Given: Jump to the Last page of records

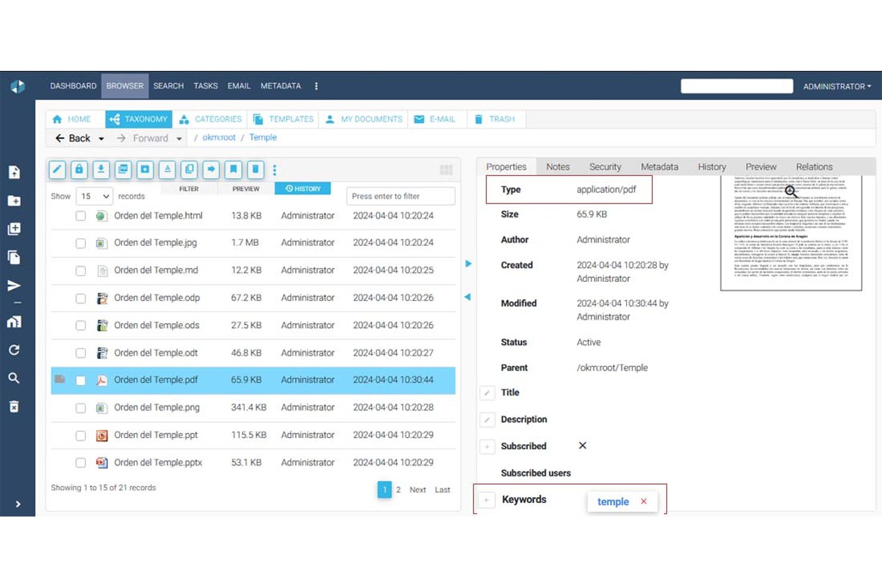Looking at the screenshot, I should [442, 490].
